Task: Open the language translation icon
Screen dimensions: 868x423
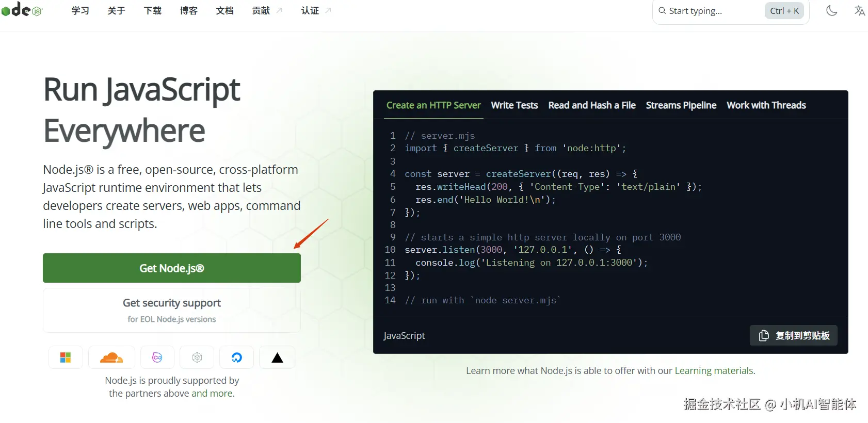Action: pyautogui.click(x=859, y=10)
